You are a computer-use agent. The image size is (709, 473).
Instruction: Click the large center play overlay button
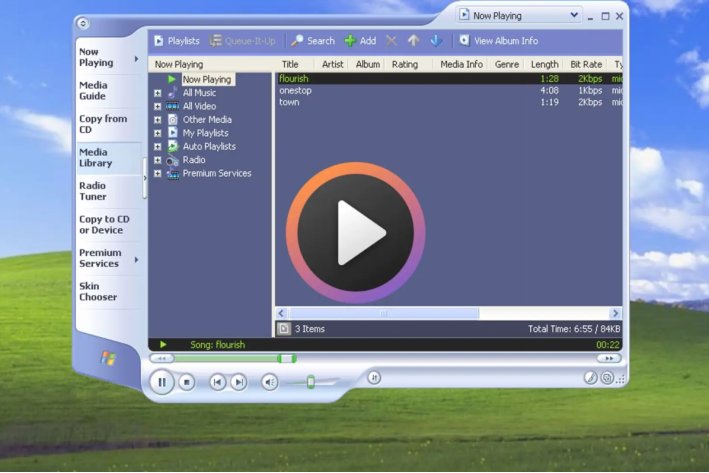pyautogui.click(x=355, y=232)
